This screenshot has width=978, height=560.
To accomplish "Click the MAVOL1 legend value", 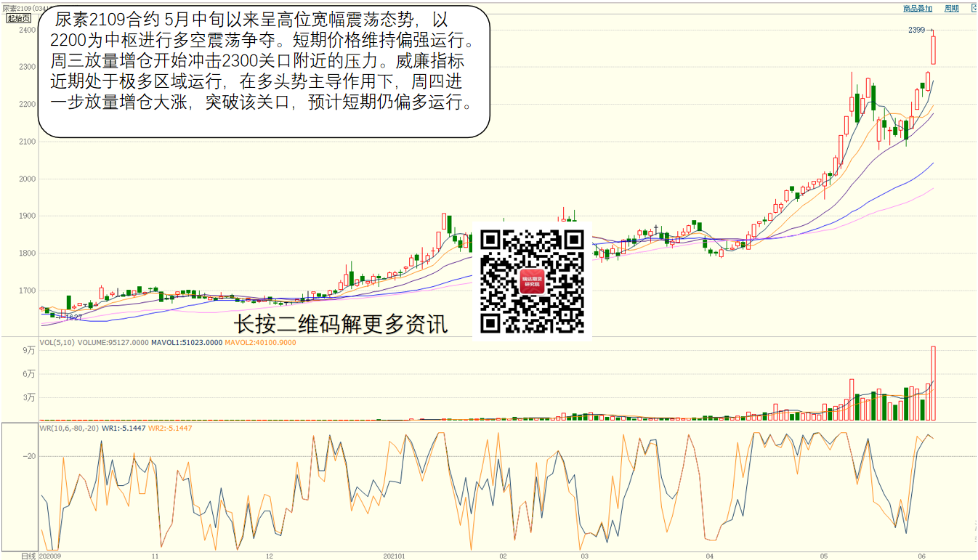I will (187, 342).
